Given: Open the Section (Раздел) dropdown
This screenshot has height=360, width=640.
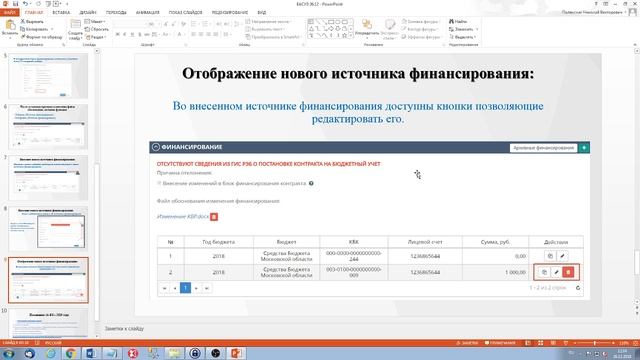Looking at the screenshot, I should pos(96,37).
